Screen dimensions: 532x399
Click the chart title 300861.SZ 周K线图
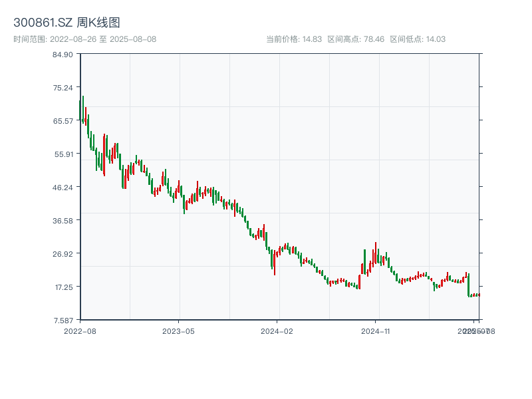coord(66,23)
